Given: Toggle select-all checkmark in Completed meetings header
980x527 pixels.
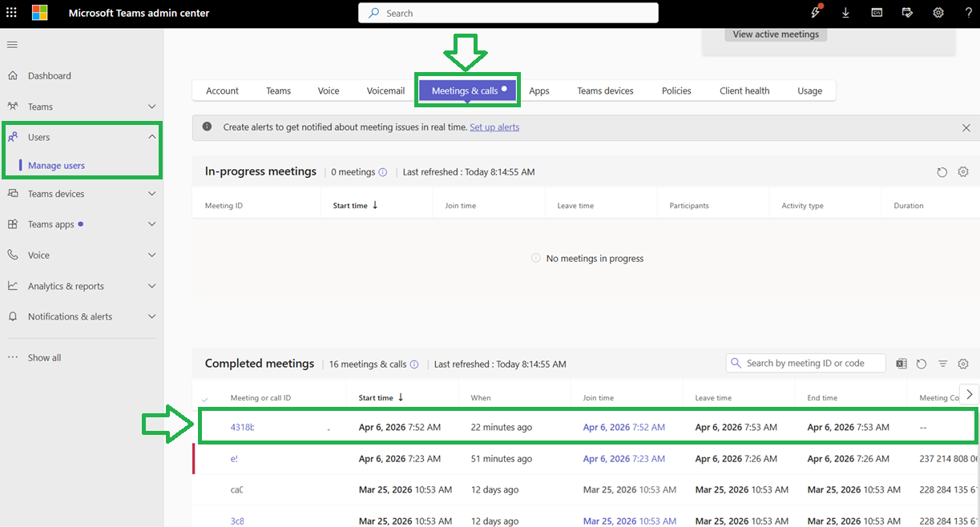Looking at the screenshot, I should coord(205,399).
